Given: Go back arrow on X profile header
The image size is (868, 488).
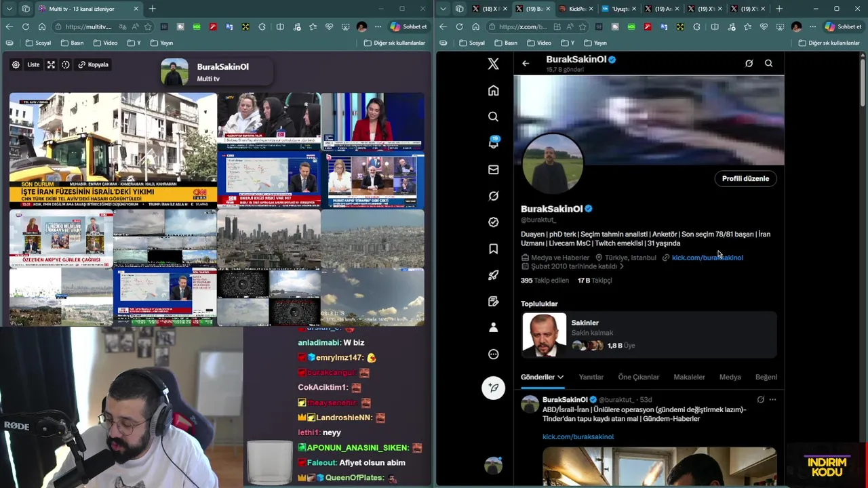Looking at the screenshot, I should click(526, 63).
